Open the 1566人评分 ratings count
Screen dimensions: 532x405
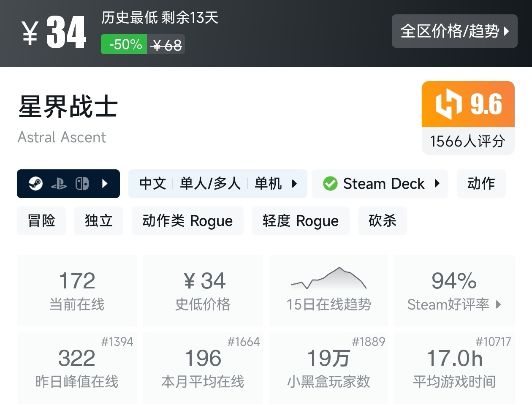click(468, 141)
